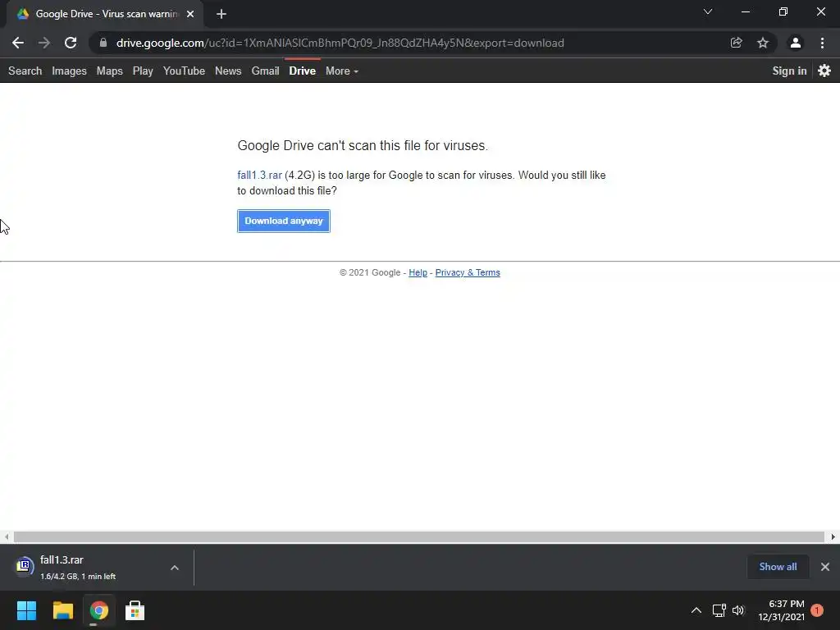Bookmark this page with the star icon
Image resolution: width=840 pixels, height=630 pixels.
click(x=763, y=43)
